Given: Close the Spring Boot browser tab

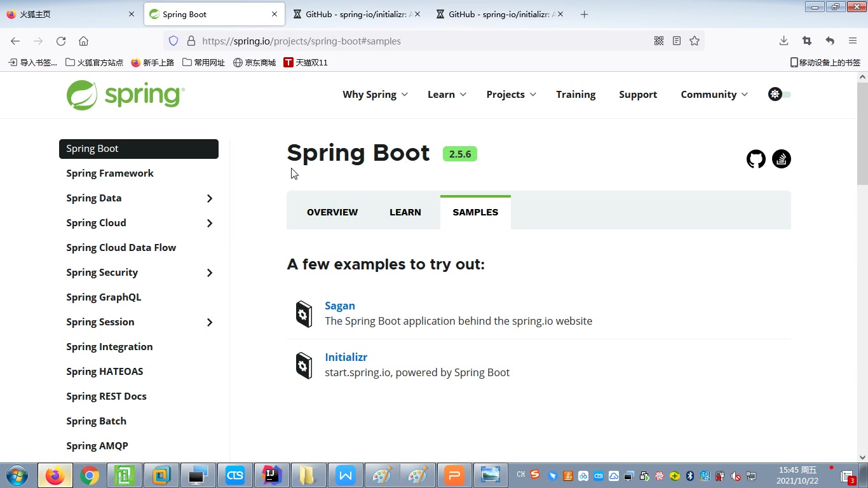Looking at the screenshot, I should click(275, 14).
